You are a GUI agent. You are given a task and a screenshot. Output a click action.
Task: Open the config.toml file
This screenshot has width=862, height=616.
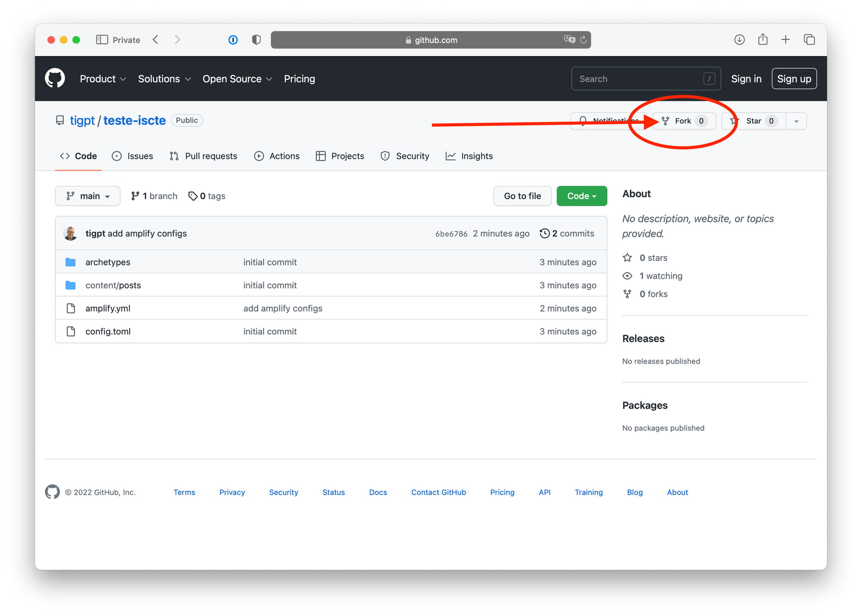click(108, 331)
